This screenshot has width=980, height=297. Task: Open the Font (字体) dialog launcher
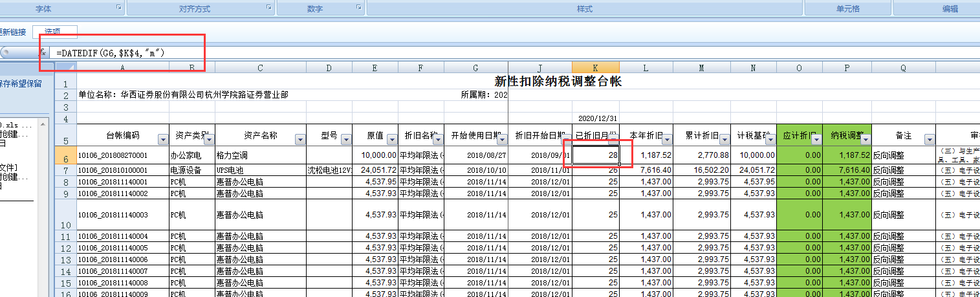pos(118,7)
